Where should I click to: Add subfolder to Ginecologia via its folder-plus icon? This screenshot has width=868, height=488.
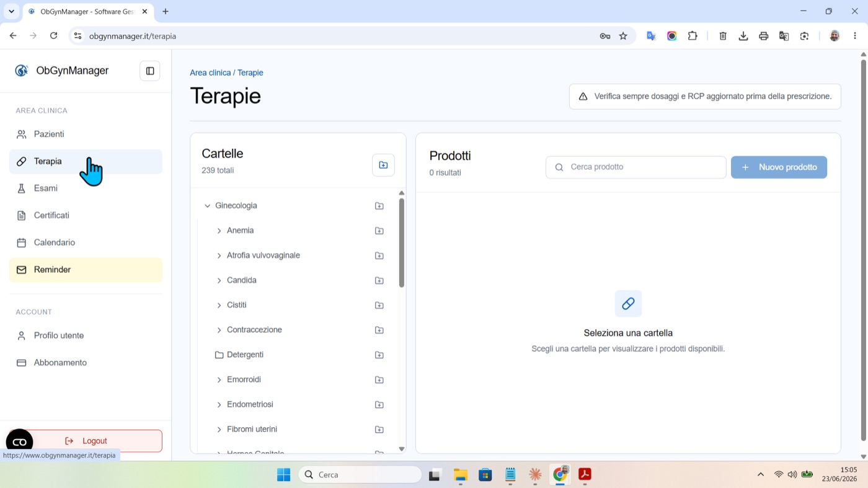[x=379, y=206]
